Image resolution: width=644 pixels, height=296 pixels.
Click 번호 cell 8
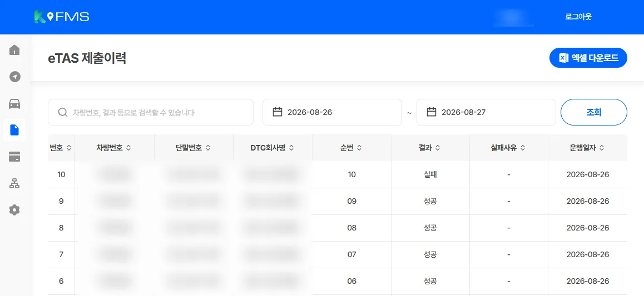click(x=61, y=228)
